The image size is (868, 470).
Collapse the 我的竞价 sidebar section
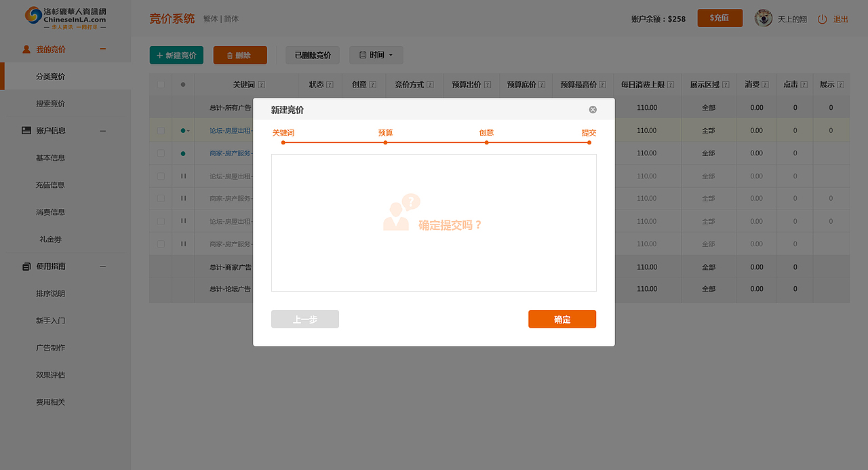click(102, 50)
